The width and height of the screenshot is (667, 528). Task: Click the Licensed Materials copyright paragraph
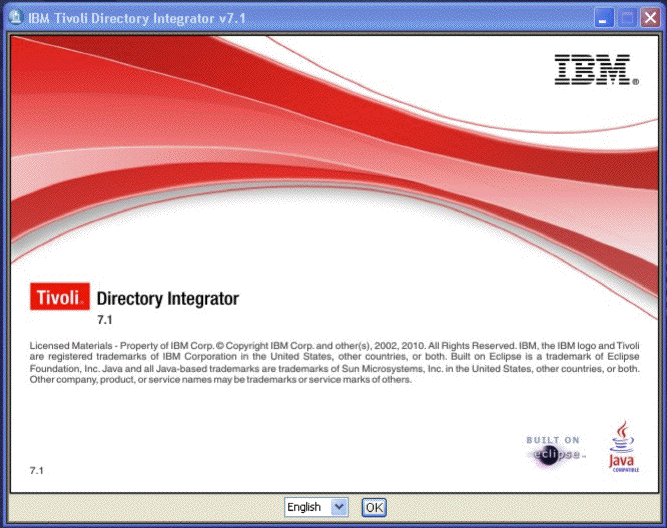(x=334, y=362)
